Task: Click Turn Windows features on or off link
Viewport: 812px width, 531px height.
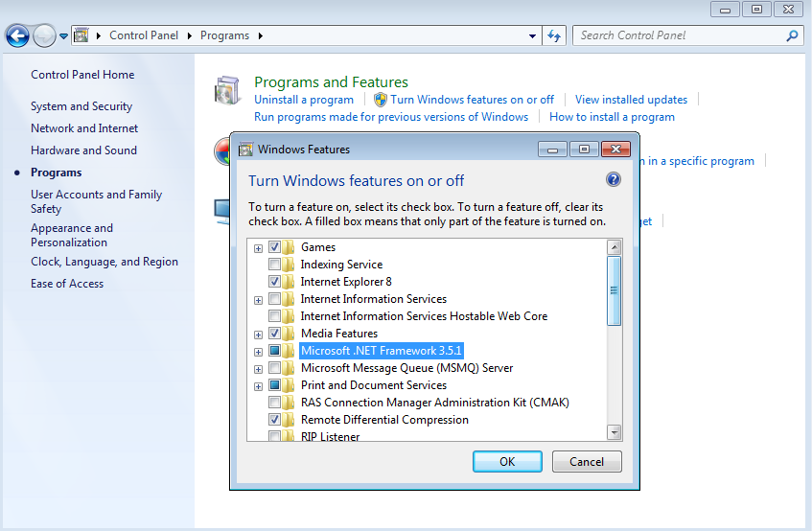Action: tap(472, 100)
